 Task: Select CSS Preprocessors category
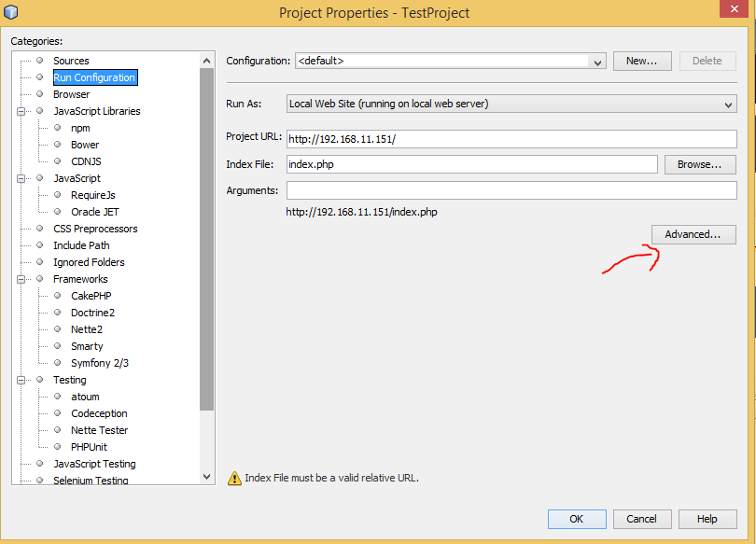tap(95, 229)
